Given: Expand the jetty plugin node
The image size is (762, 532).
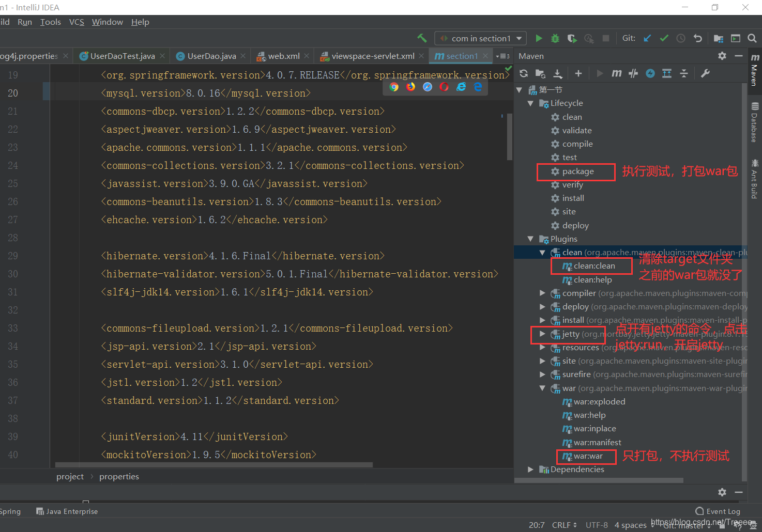Looking at the screenshot, I should click(x=542, y=334).
